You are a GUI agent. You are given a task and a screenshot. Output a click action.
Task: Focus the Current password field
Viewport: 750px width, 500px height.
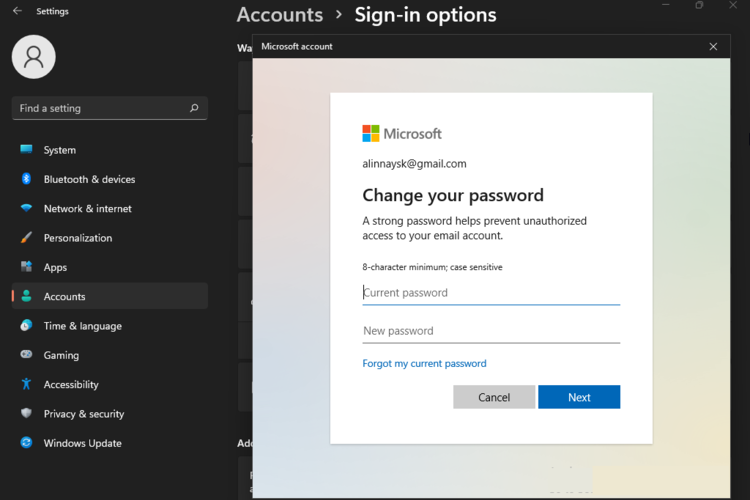491,293
